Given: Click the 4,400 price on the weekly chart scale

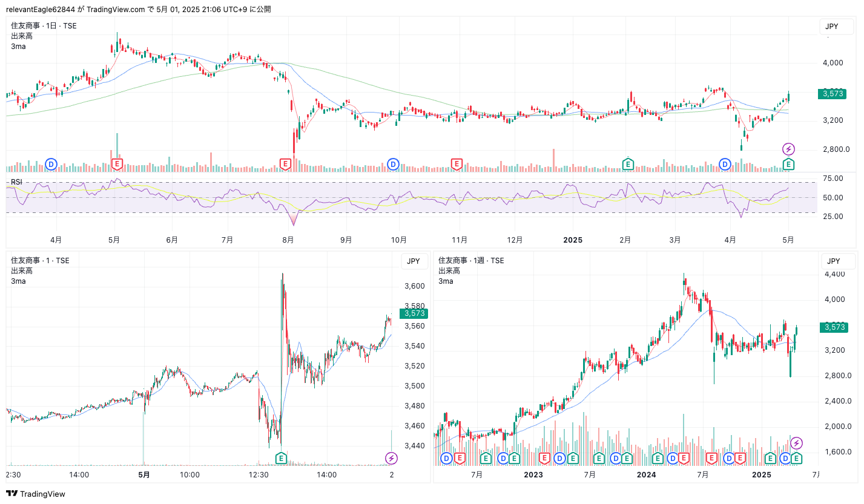Looking at the screenshot, I should 835,274.
